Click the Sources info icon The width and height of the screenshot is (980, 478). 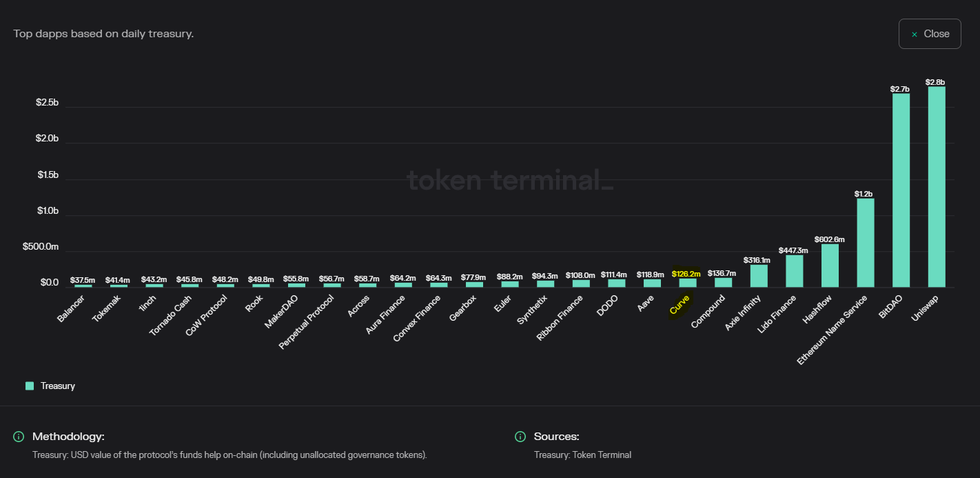coord(520,437)
